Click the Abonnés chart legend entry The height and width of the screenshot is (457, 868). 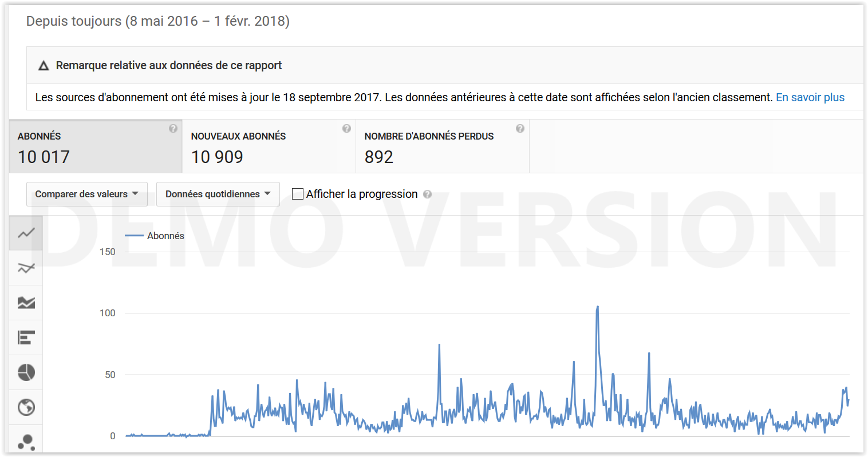155,236
